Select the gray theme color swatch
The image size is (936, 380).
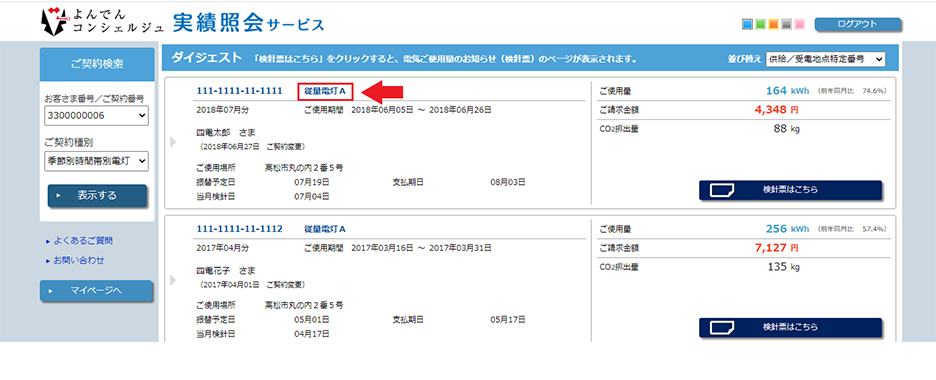786,24
